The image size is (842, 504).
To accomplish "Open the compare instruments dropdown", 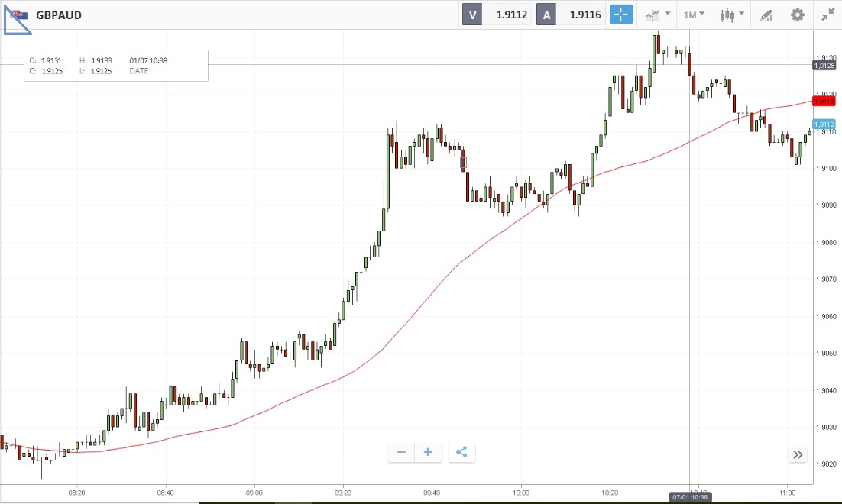I will click(657, 15).
